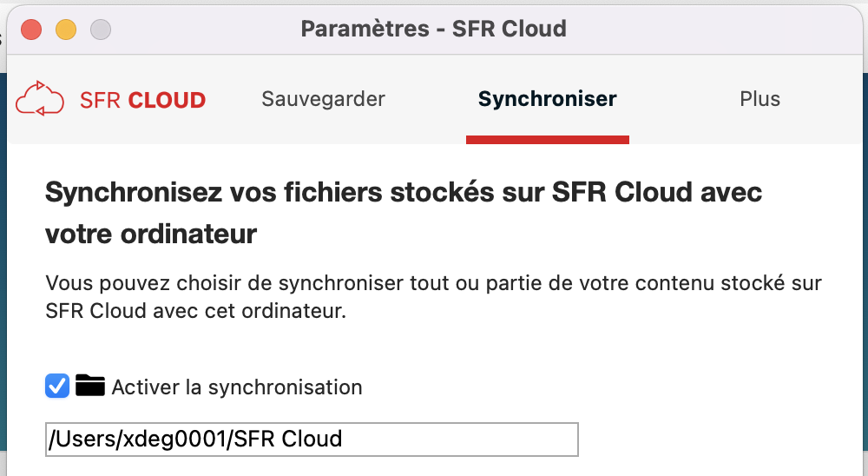Open the Sauvegarder tab
868x476 pixels.
point(323,99)
